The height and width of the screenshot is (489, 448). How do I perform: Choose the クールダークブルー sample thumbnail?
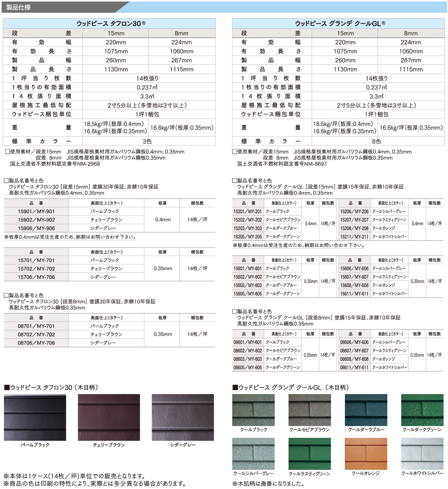click(x=366, y=410)
